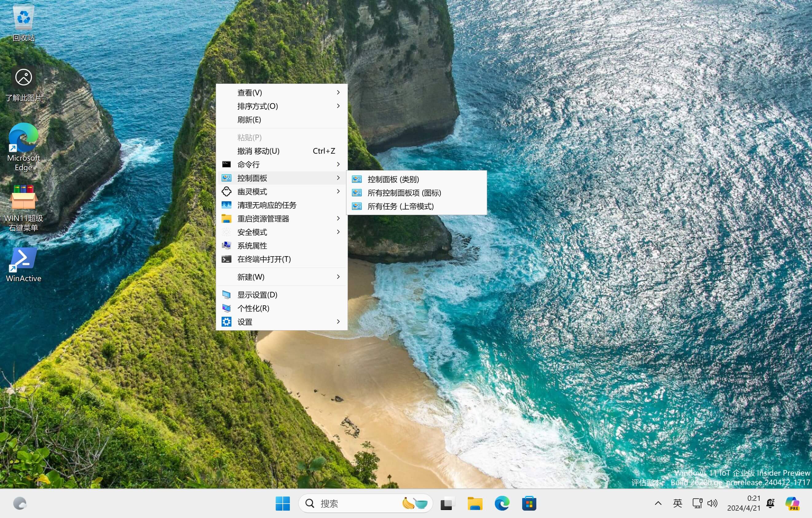Select 所有任务 (上帝模式) option
The width and height of the screenshot is (812, 518).
[401, 206]
